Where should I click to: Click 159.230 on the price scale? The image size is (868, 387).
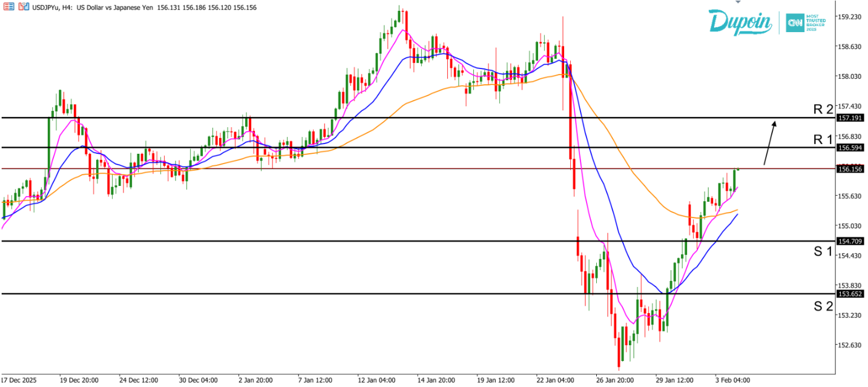tap(849, 17)
